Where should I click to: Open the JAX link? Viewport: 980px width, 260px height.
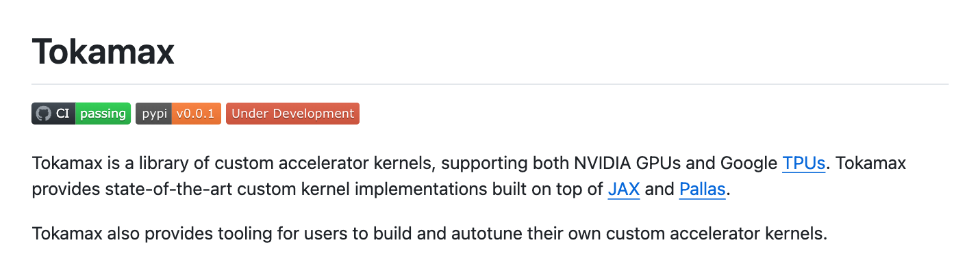pyautogui.click(x=624, y=190)
